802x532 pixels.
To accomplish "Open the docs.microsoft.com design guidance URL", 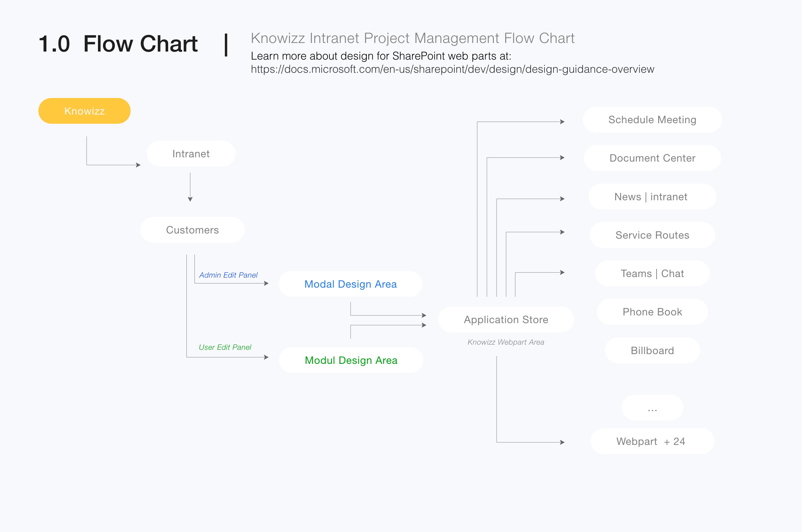I will click(452, 69).
